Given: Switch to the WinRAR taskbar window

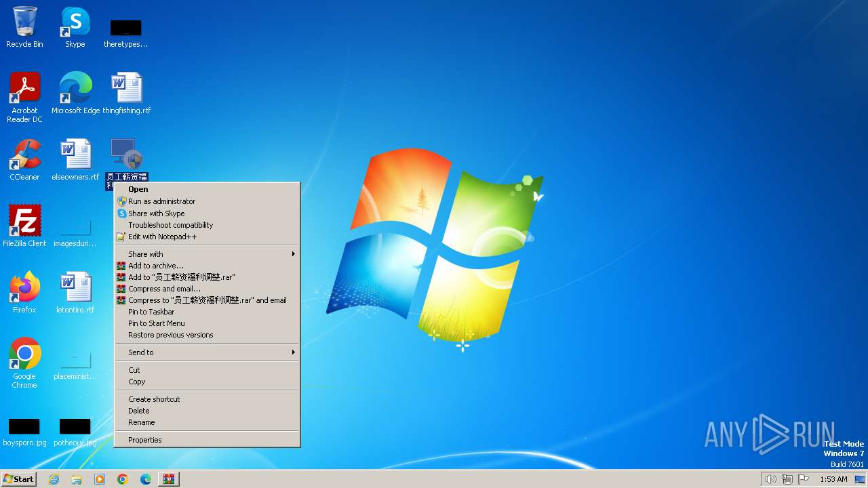Looking at the screenshot, I should tap(169, 479).
